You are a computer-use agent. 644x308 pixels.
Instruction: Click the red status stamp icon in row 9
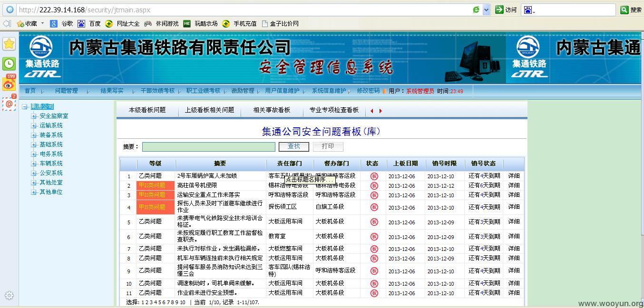tap(374, 271)
